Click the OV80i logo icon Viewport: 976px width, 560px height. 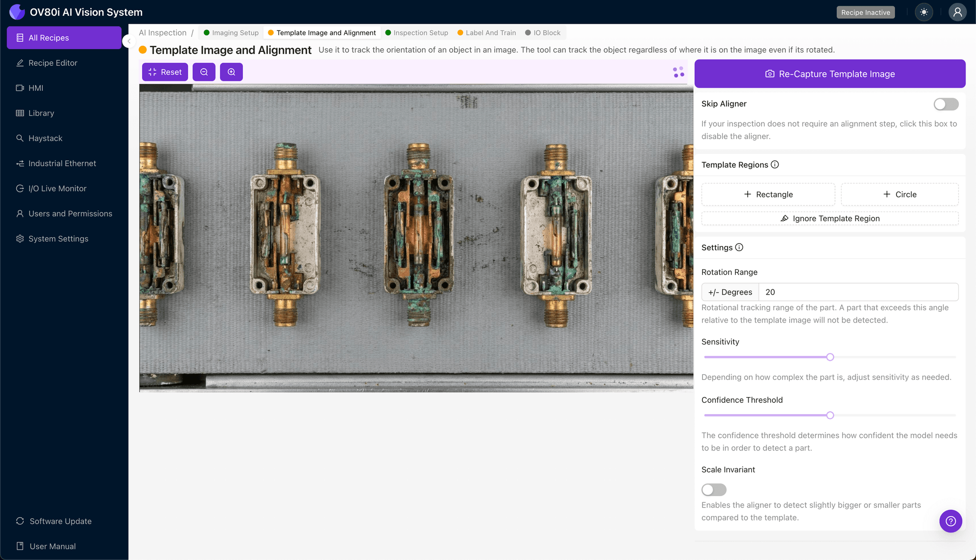(x=17, y=12)
